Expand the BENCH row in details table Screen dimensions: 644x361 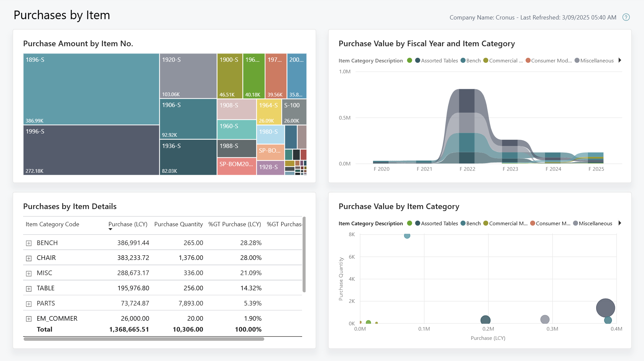tap(28, 242)
